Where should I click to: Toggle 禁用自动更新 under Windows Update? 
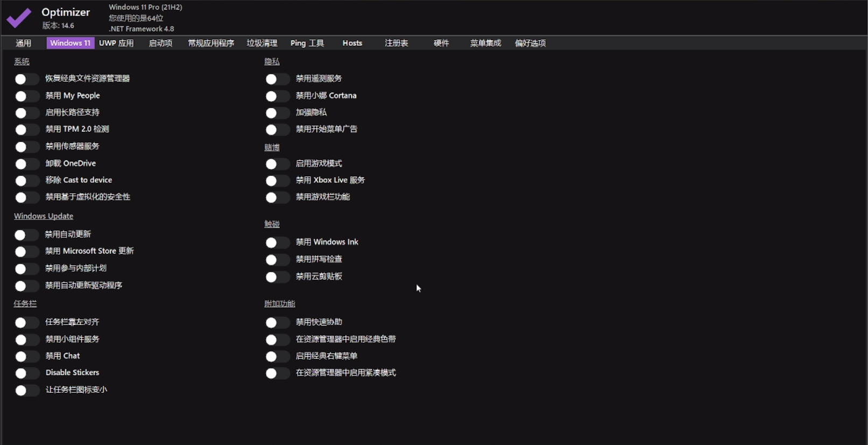click(x=26, y=235)
